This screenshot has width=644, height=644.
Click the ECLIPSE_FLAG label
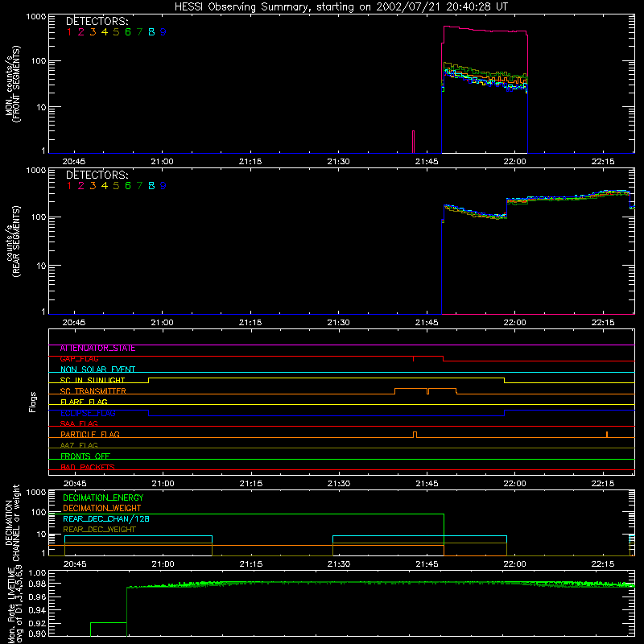point(88,413)
